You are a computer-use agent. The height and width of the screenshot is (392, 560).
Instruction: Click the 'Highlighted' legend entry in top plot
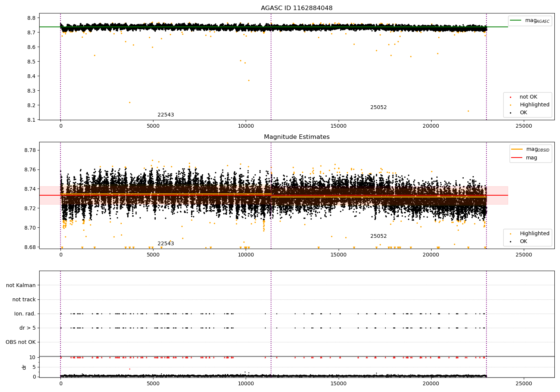pyautogui.click(x=530, y=105)
